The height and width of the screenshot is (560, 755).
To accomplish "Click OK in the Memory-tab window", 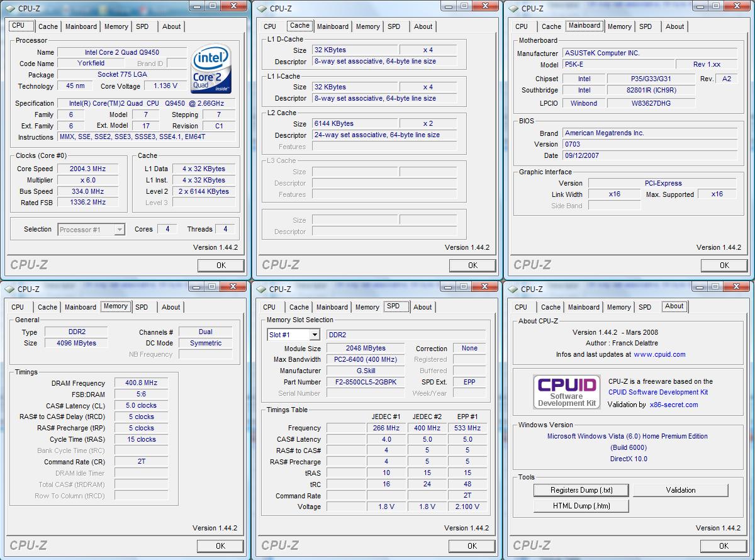I will pyautogui.click(x=220, y=546).
